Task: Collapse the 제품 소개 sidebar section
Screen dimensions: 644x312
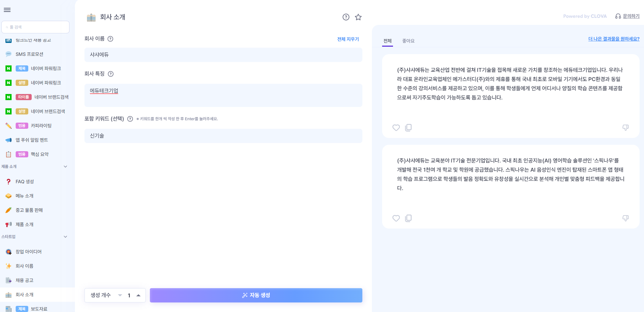Action: (x=65, y=167)
